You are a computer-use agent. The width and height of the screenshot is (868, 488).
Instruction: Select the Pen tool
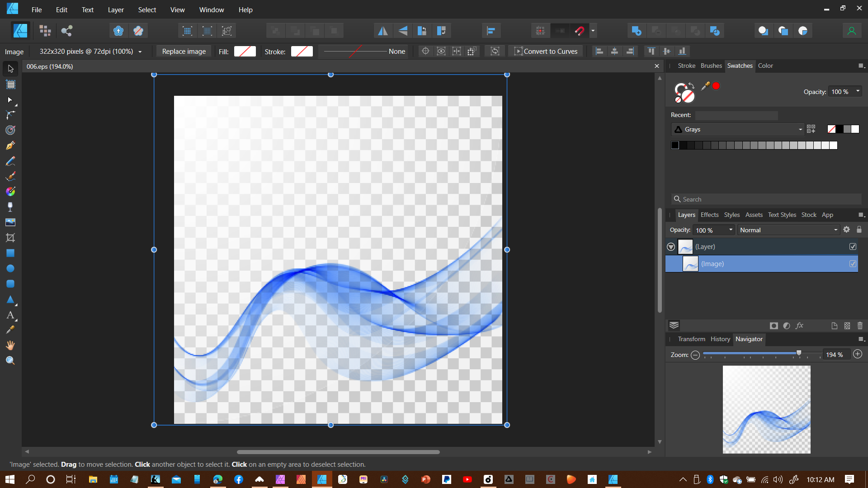(x=10, y=145)
